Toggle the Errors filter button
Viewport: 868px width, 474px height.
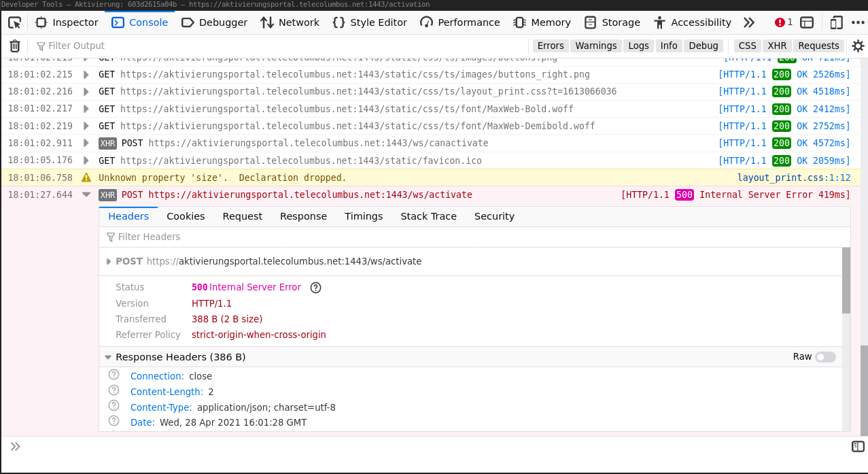click(x=550, y=46)
